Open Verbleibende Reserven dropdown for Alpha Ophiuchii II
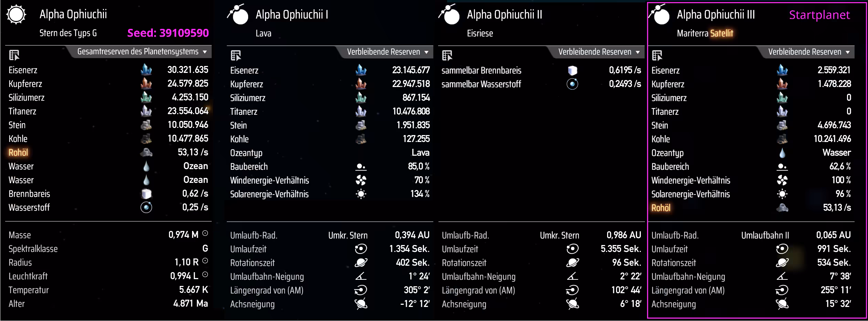The width and height of the screenshot is (868, 321). coord(599,52)
